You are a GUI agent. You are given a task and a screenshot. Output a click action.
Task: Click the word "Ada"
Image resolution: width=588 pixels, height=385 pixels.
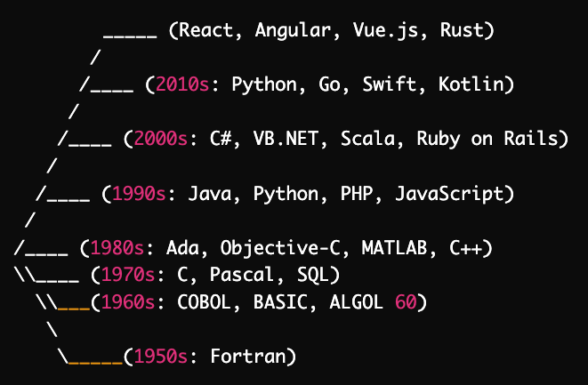click(x=182, y=247)
